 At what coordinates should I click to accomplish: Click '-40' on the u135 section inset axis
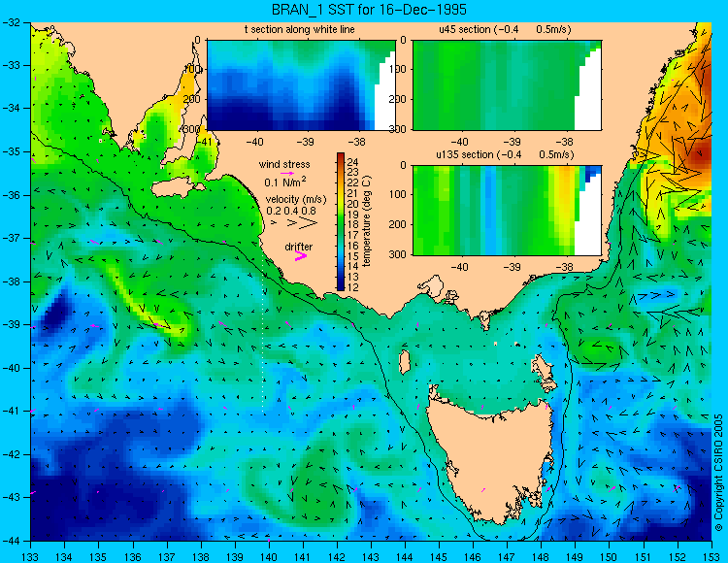coord(460,267)
